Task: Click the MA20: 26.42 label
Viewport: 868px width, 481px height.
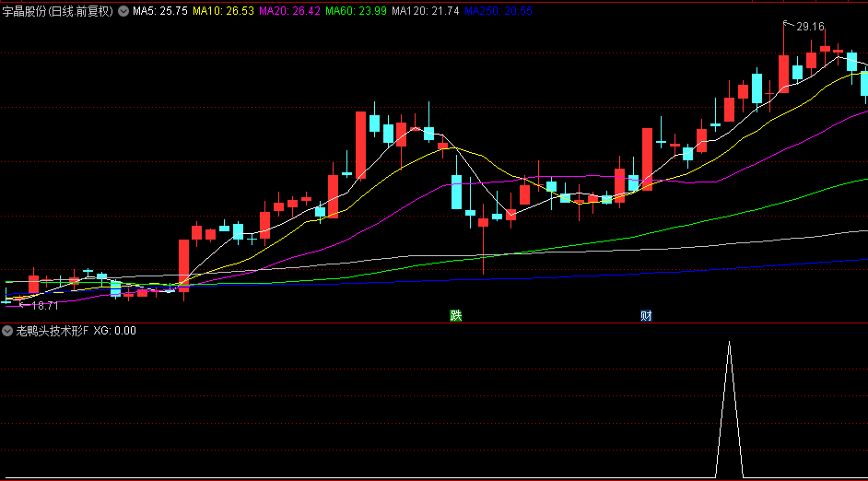Action: click(289, 11)
